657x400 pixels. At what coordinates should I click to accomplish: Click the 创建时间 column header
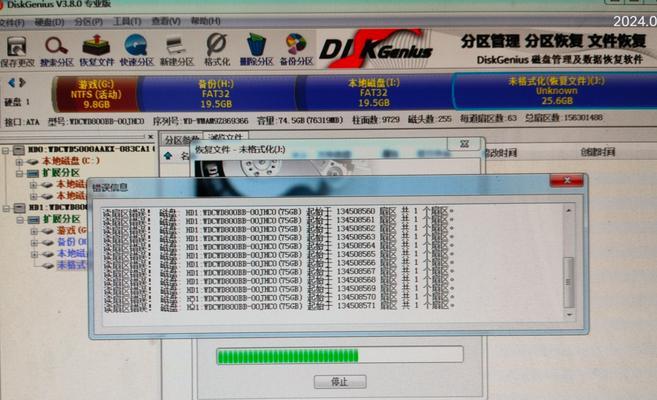click(598, 152)
